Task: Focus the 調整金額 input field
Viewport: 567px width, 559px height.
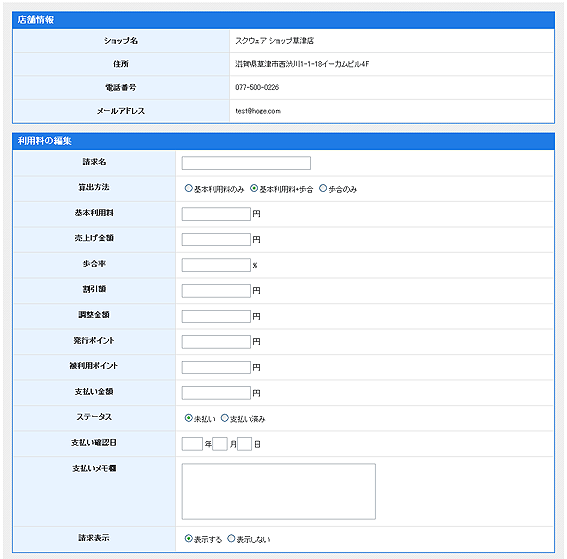Action: pos(216,316)
